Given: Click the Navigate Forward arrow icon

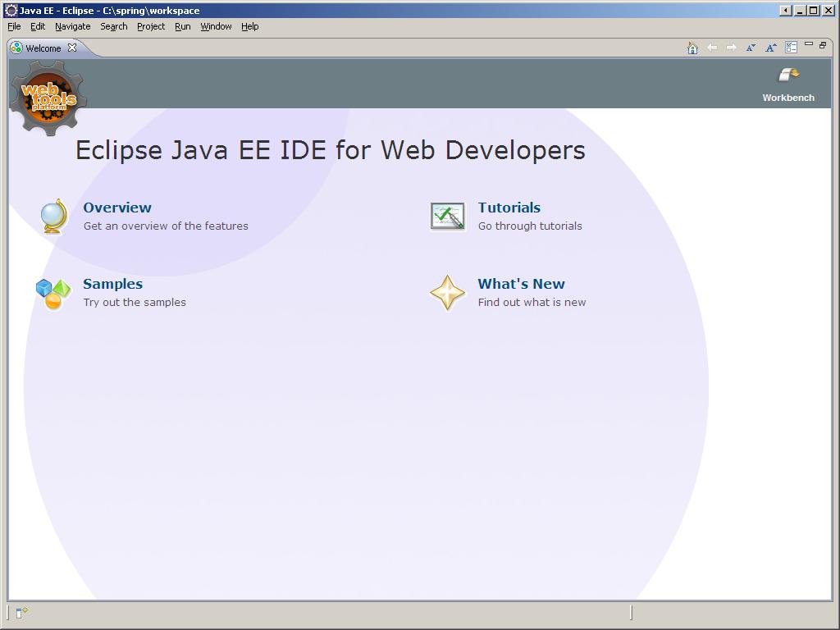Looking at the screenshot, I should tap(731, 48).
